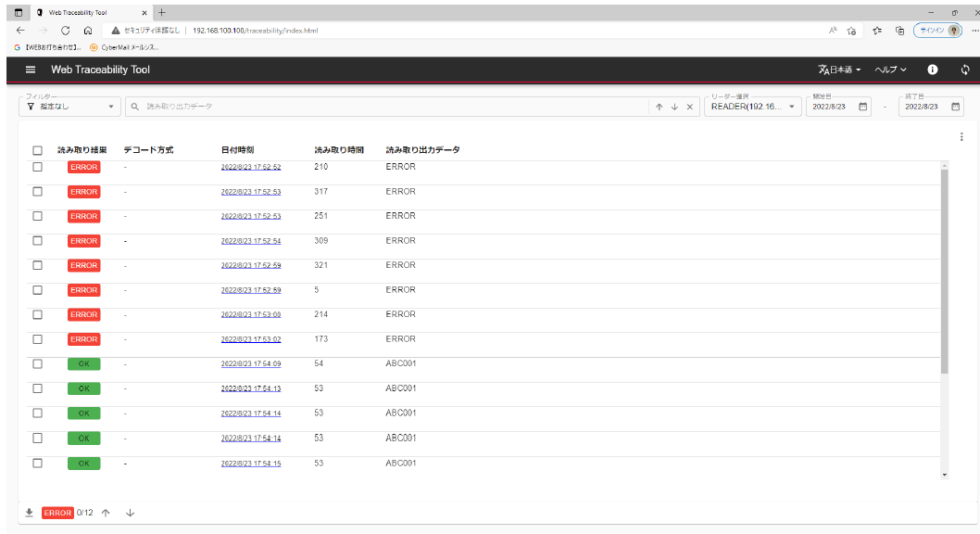Open the 17:52:52 timestamp link
980x534 pixels.
[x=251, y=168]
